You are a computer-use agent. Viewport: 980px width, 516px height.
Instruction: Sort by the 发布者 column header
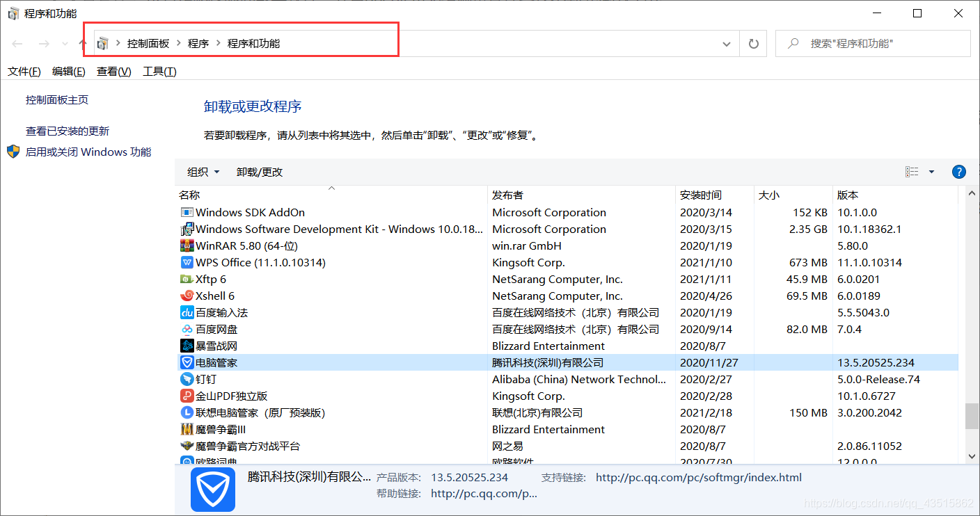581,195
